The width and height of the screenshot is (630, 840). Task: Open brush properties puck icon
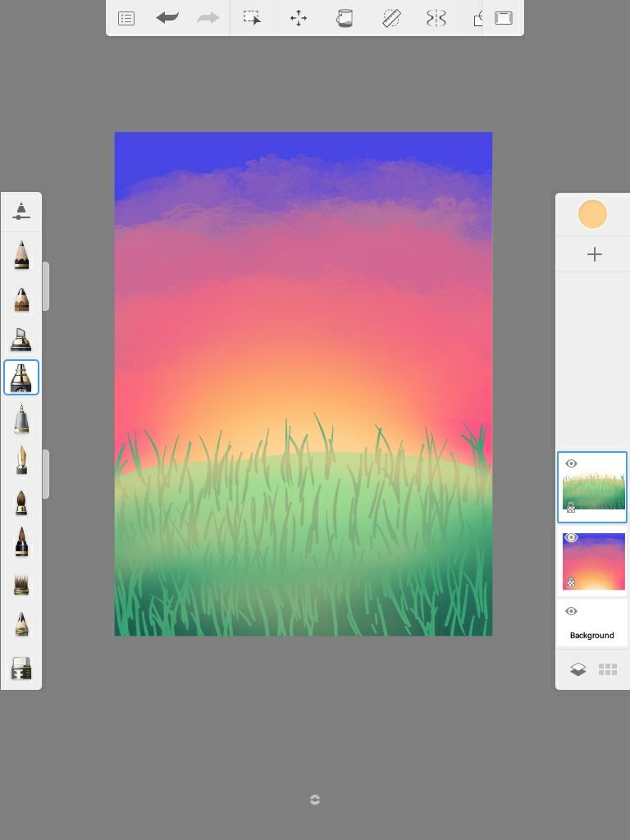21,211
